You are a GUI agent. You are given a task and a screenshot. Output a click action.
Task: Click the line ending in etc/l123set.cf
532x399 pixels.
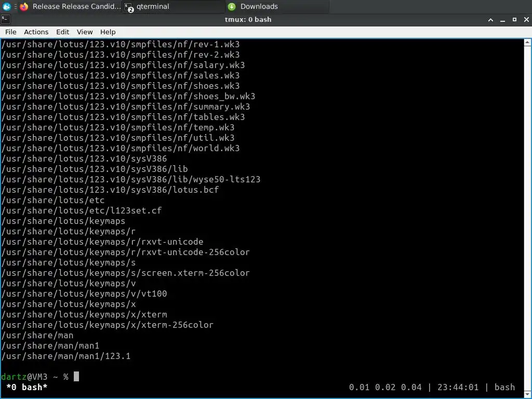click(x=82, y=210)
